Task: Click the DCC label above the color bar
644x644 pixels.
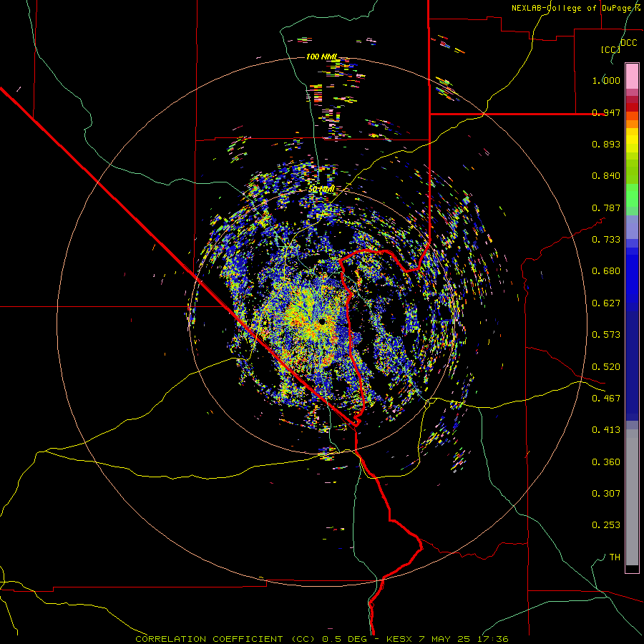Action: click(x=628, y=43)
